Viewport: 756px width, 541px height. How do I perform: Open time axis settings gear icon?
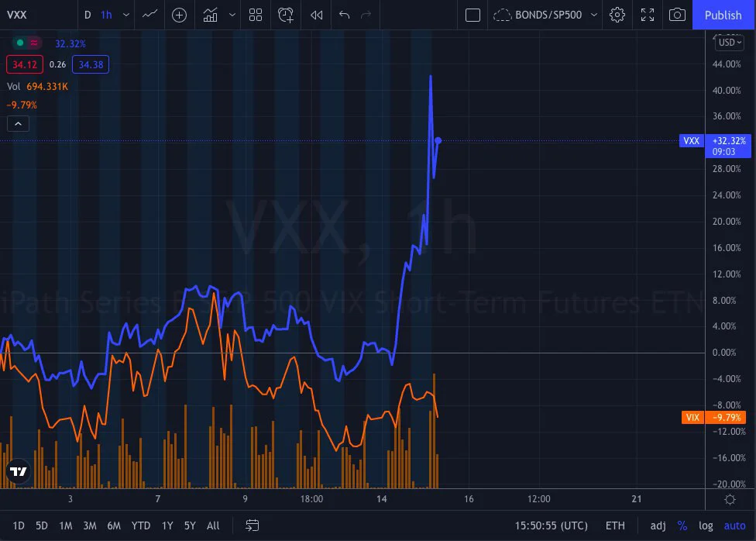click(x=730, y=499)
